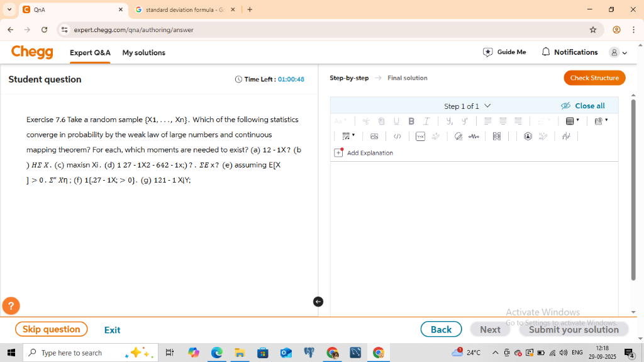The image size is (644, 362).
Task: Align text left
Action: [x=487, y=121]
